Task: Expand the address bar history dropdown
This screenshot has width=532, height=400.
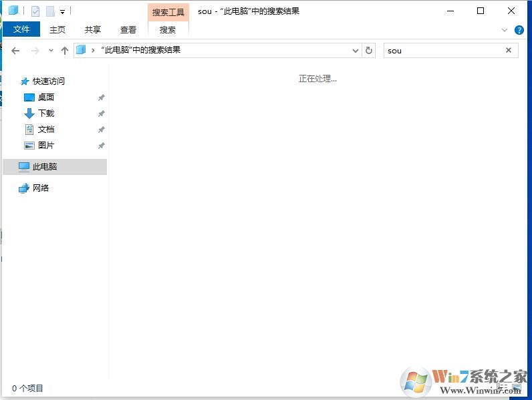Action: [356, 50]
